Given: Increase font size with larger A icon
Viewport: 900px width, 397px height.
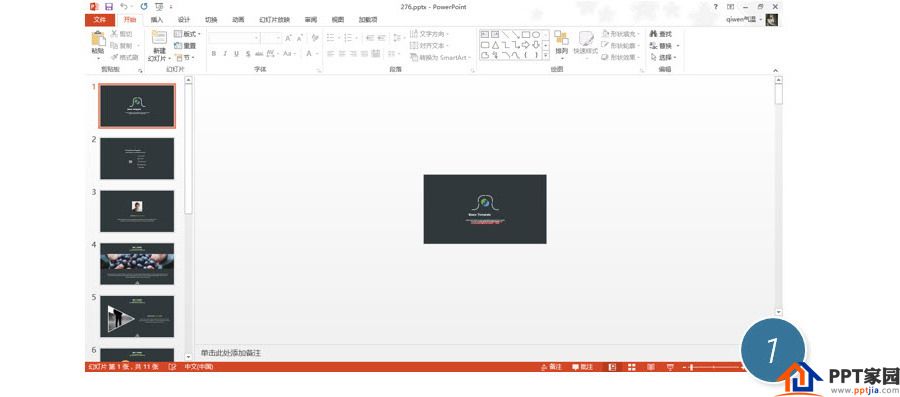Looking at the screenshot, I should coord(288,38).
